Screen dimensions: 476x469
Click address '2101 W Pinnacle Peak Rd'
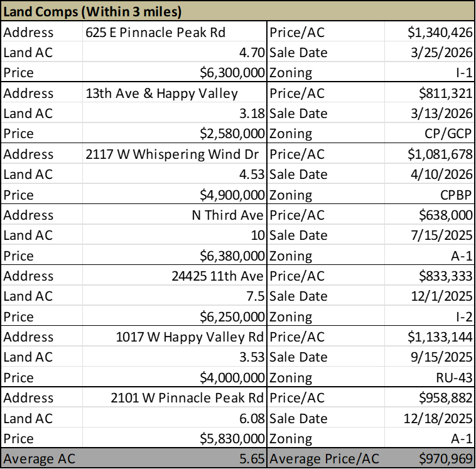click(x=174, y=397)
